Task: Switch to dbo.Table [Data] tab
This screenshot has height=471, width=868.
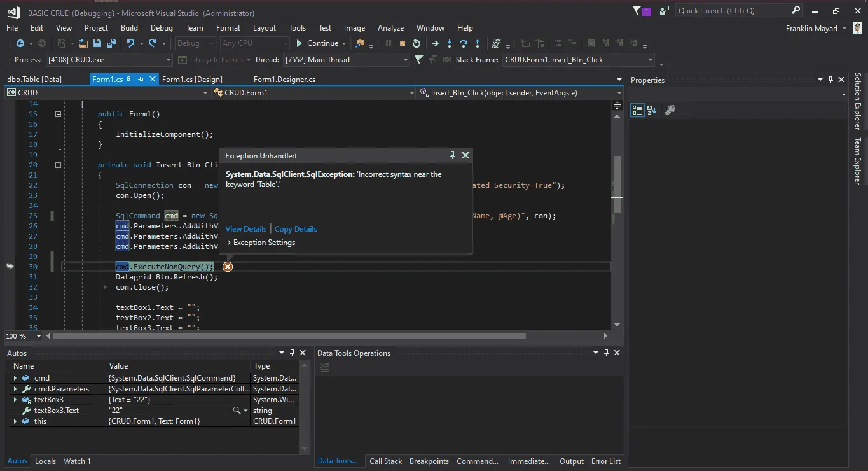Action: tap(34, 80)
